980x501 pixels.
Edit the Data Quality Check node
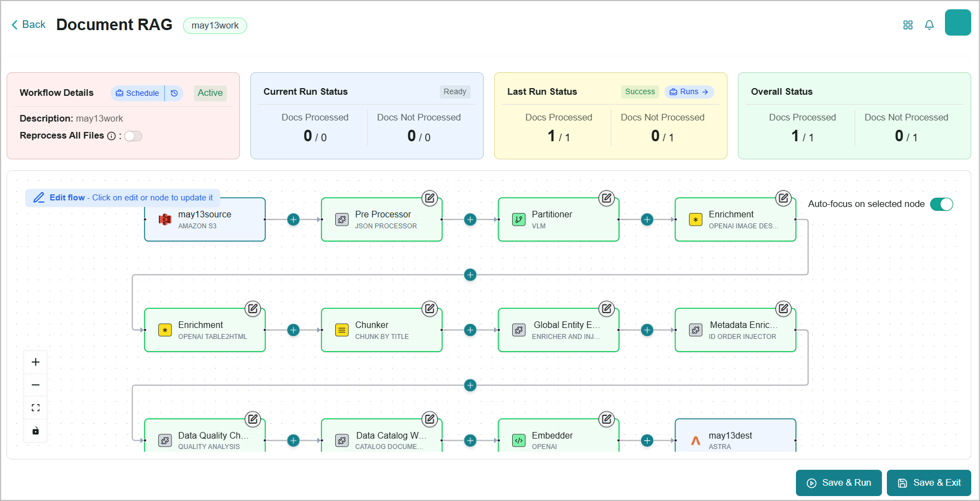[x=253, y=419]
